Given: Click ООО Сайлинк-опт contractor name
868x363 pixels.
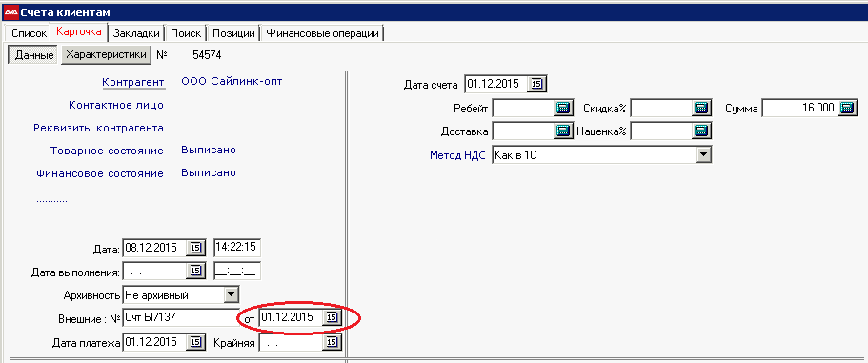Looking at the screenshot, I should [232, 81].
